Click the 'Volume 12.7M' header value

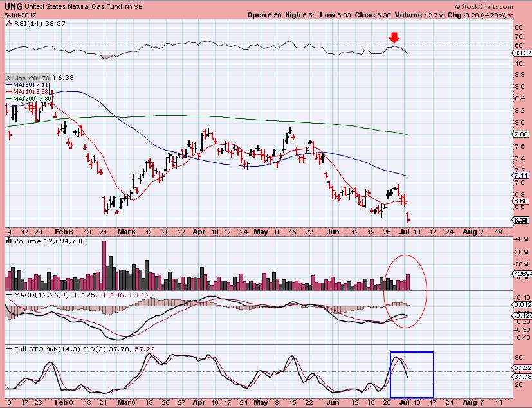coord(419,15)
